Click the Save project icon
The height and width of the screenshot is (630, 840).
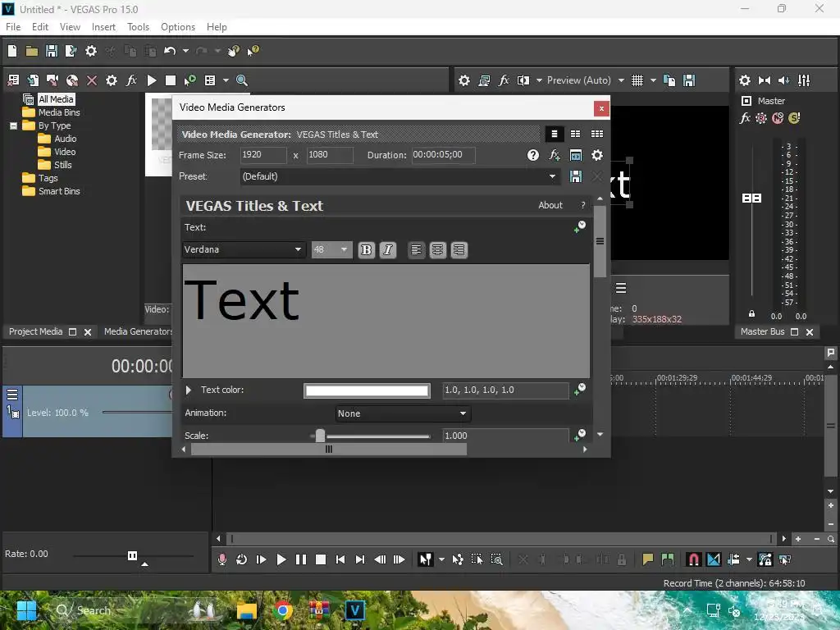pyautogui.click(x=52, y=51)
